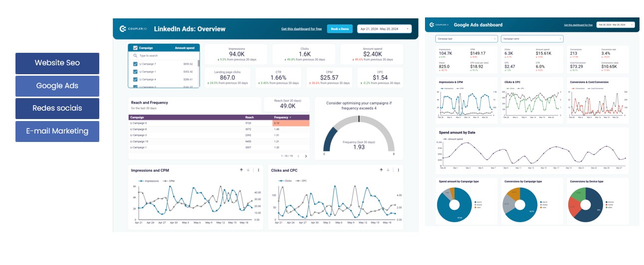
Task: Go to previous page of Reach table
Action: point(298,156)
